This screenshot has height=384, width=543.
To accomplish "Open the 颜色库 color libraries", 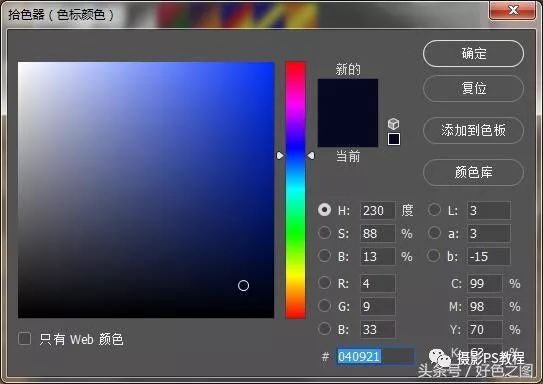I will (473, 172).
